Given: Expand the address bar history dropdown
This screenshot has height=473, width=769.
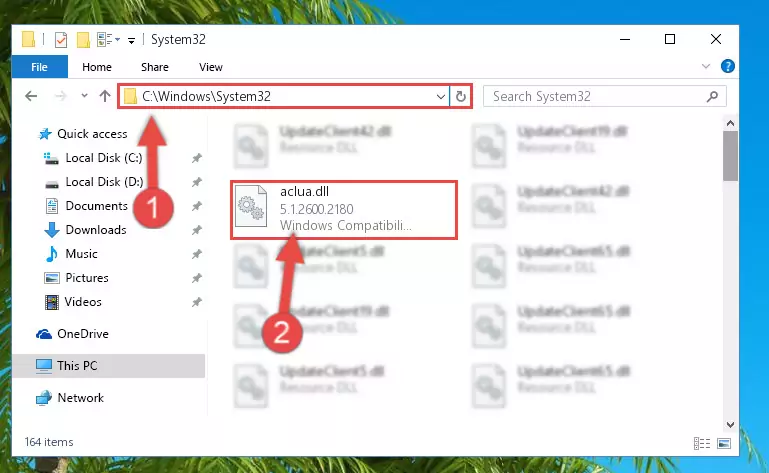Looking at the screenshot, I should 441,97.
